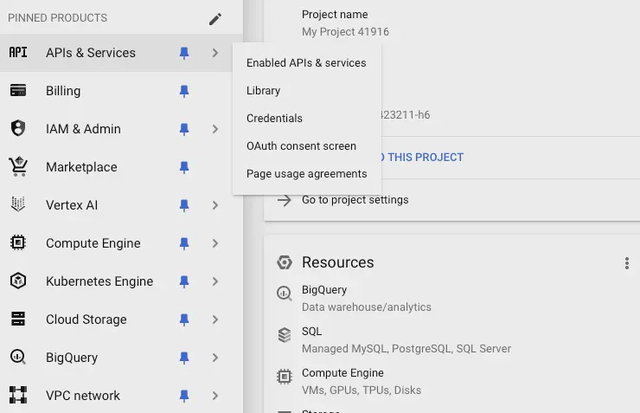
Task: Expand the APIs & Services submenu chevron
Action: (215, 53)
